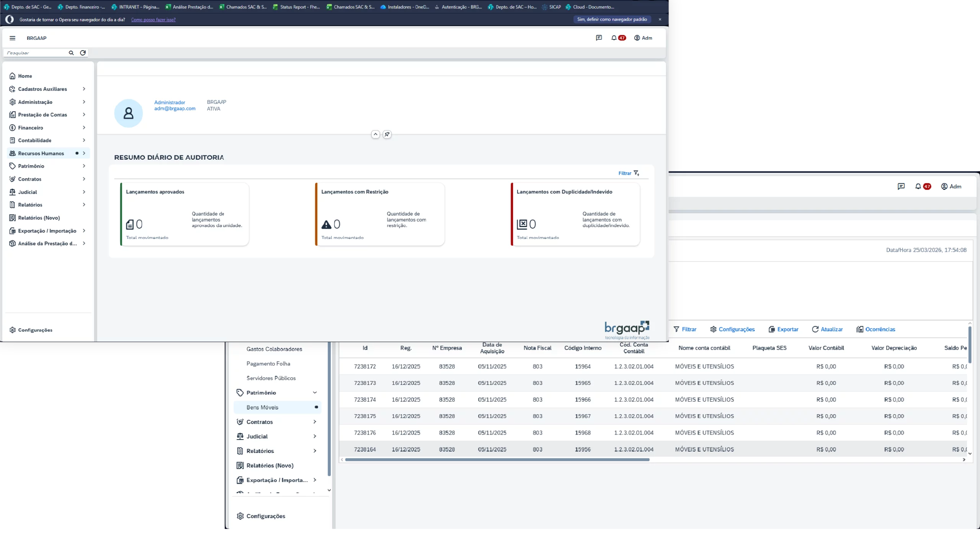980x533 pixels.
Task: Click the 'Como posso fazer isso?' link
Action: click(x=153, y=20)
